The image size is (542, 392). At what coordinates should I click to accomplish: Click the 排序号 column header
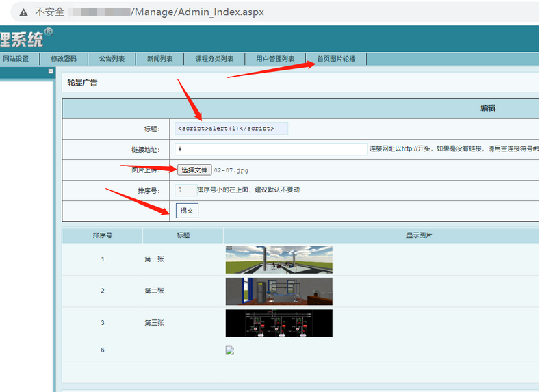coord(103,235)
